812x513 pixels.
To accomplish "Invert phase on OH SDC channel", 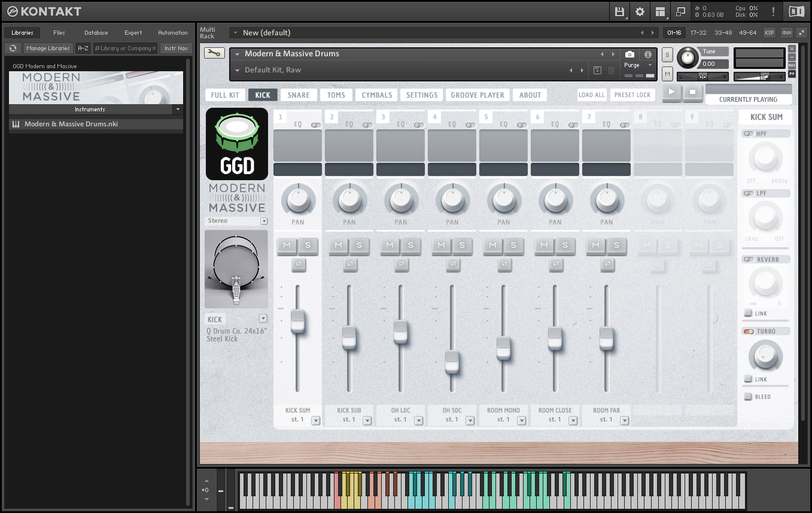I will pyautogui.click(x=452, y=264).
